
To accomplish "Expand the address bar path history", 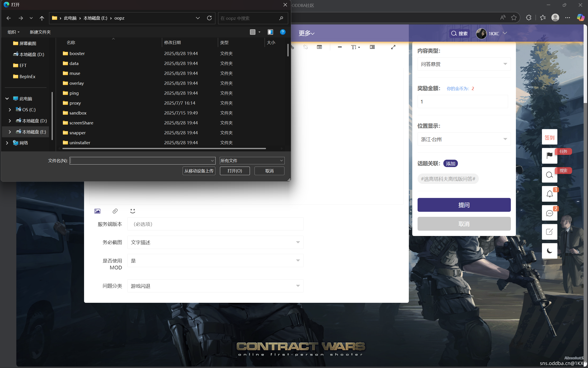I will pos(198,18).
